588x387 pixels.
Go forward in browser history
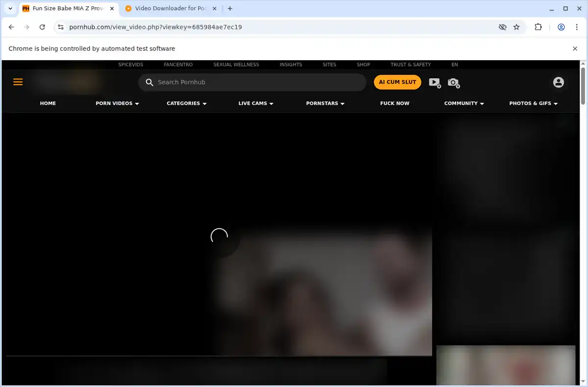[x=27, y=27]
